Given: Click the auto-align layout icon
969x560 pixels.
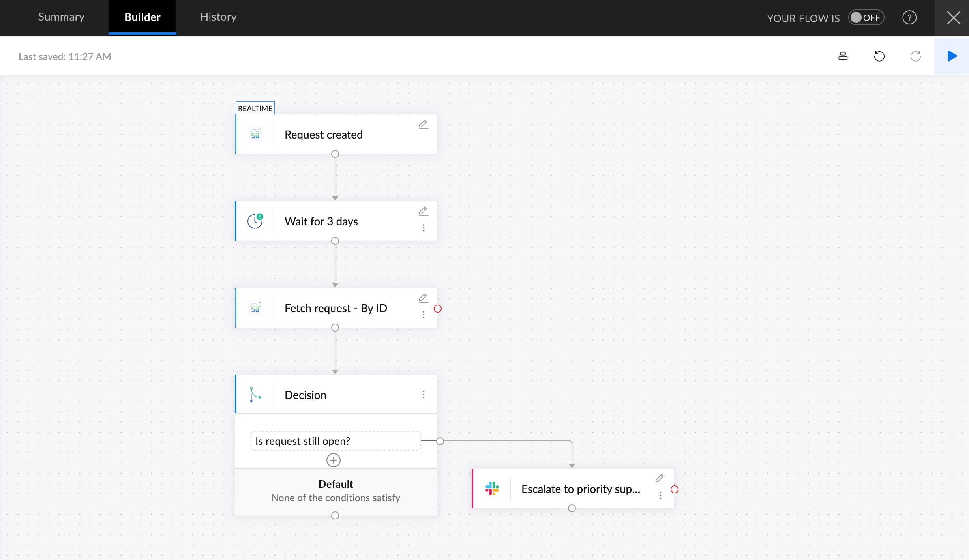Looking at the screenshot, I should pyautogui.click(x=843, y=56).
